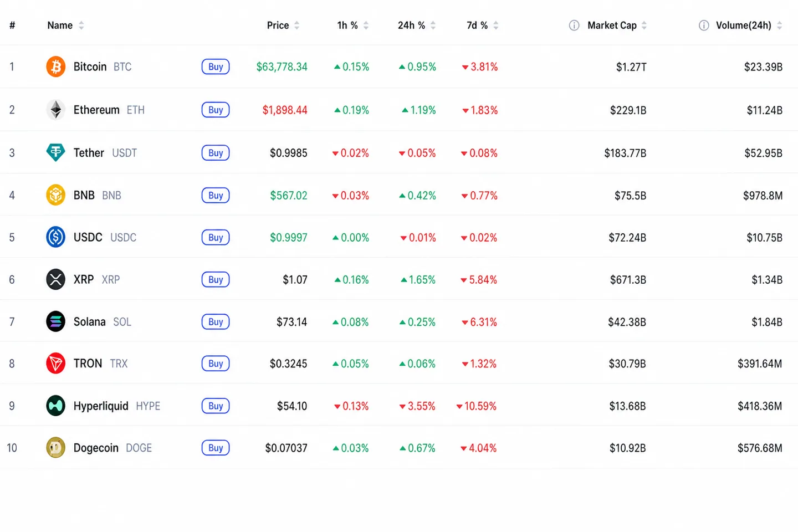798x532 pixels.
Task: Click the Buy button for BNB
Action: pyautogui.click(x=216, y=195)
